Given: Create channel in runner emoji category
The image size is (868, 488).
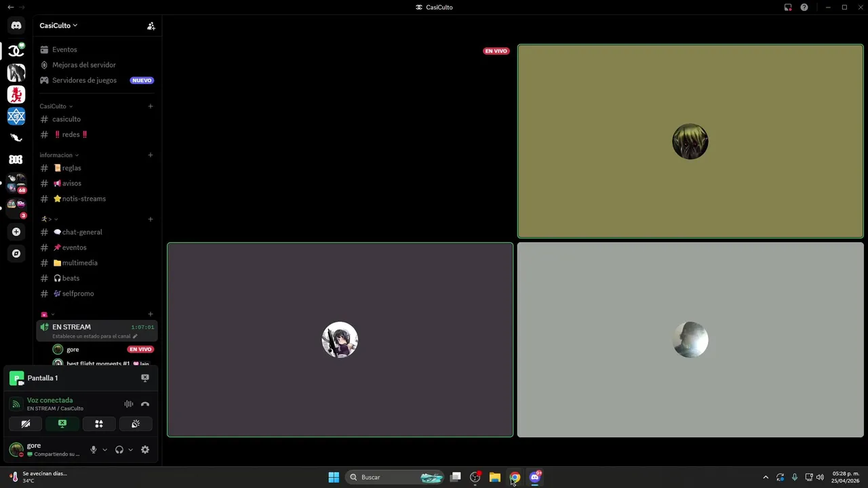Looking at the screenshot, I should click(151, 219).
